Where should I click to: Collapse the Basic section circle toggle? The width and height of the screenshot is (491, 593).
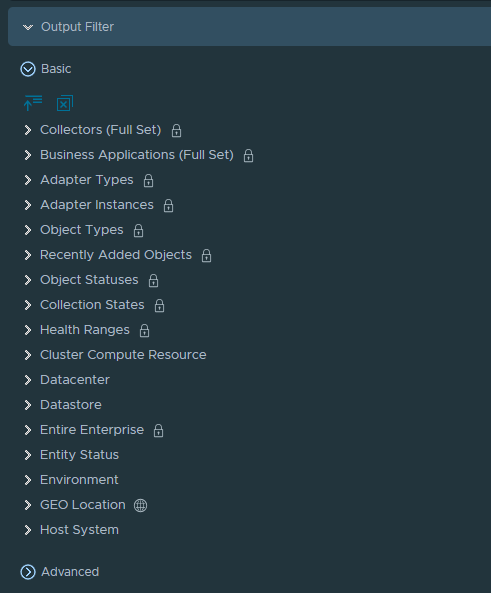[28, 69]
